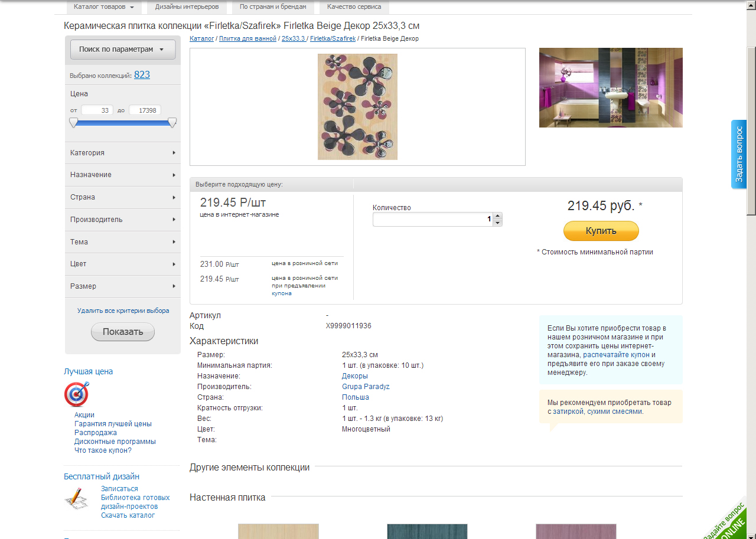Switch to Дизайны интерьеров tab

click(187, 7)
